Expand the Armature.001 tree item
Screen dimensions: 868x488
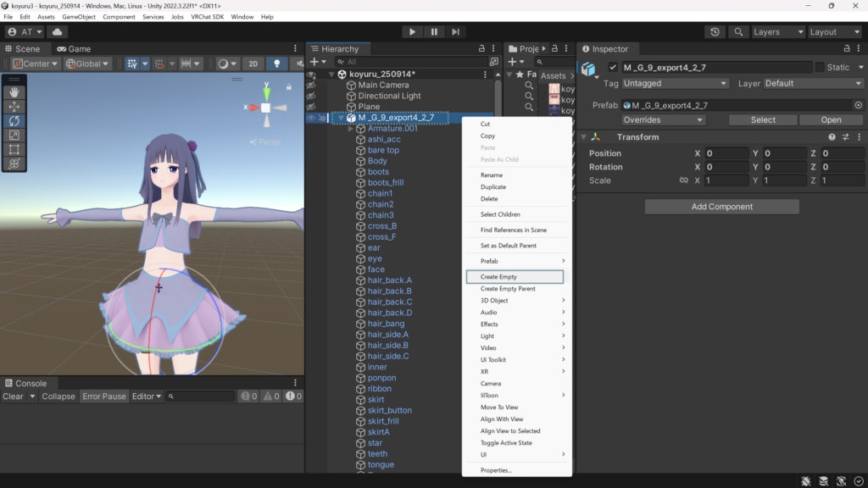point(351,129)
